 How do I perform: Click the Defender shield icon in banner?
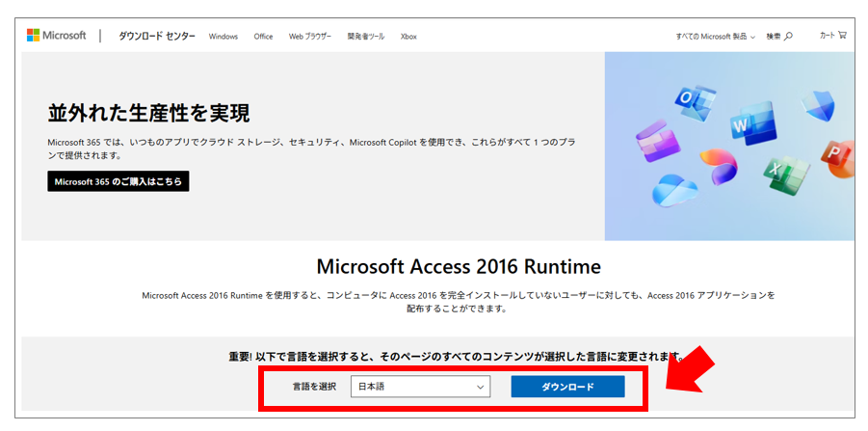[x=819, y=106]
